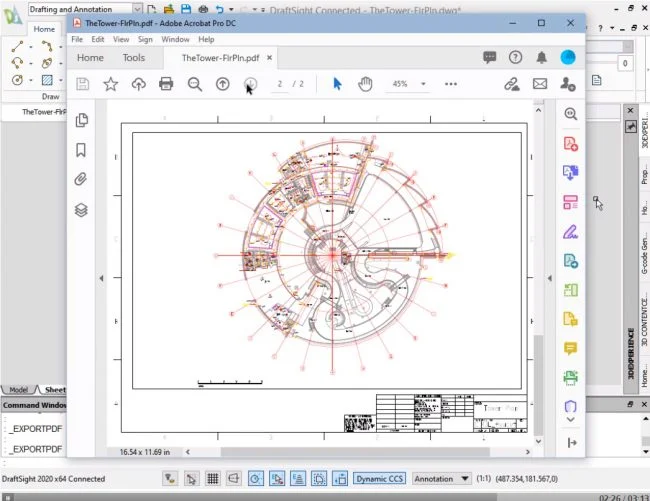Image resolution: width=650 pixels, height=501 pixels.
Task: Add the file to starred favorites
Action: (x=110, y=84)
